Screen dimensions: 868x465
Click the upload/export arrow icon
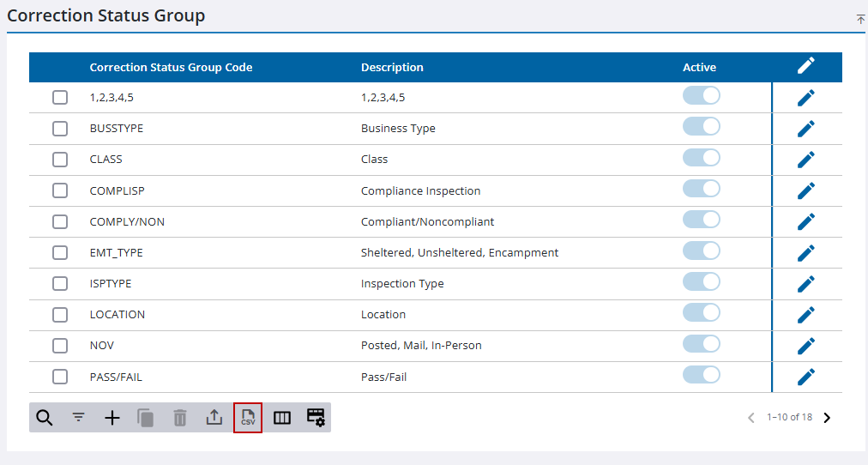click(x=214, y=418)
